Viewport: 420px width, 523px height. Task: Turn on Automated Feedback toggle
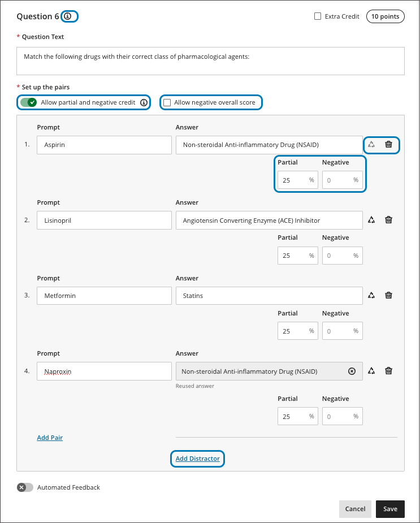25,487
